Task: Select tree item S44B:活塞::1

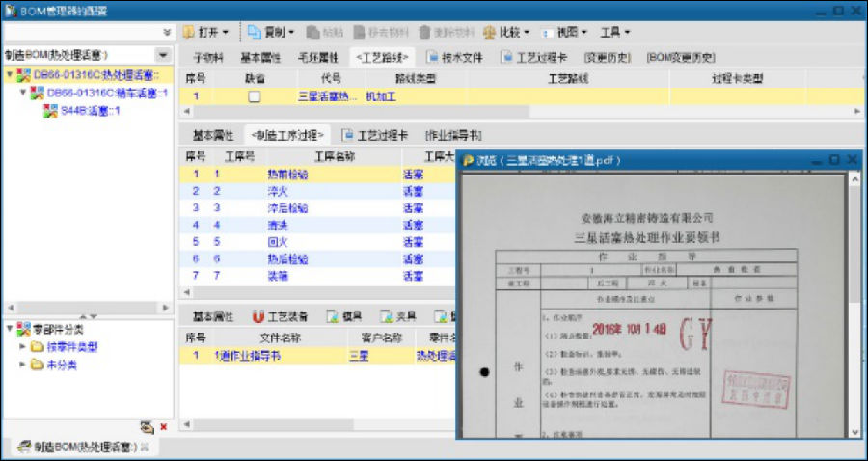Action: tap(90, 111)
